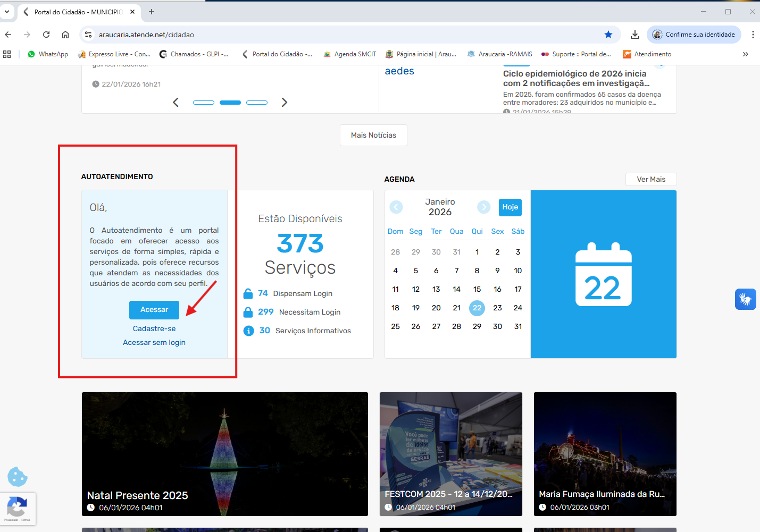Open the Chamados - GLPI bookmark
This screenshot has width=760, height=532.
(194, 54)
